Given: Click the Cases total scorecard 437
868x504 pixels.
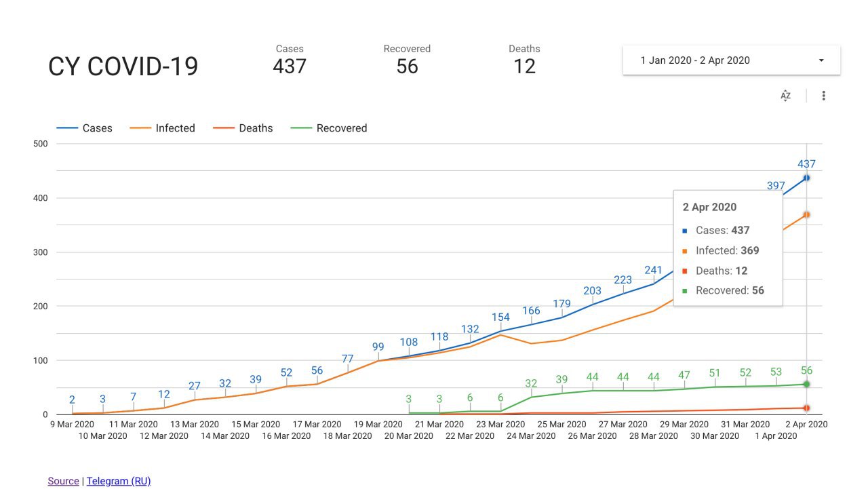Looking at the screenshot, I should click(x=290, y=66).
